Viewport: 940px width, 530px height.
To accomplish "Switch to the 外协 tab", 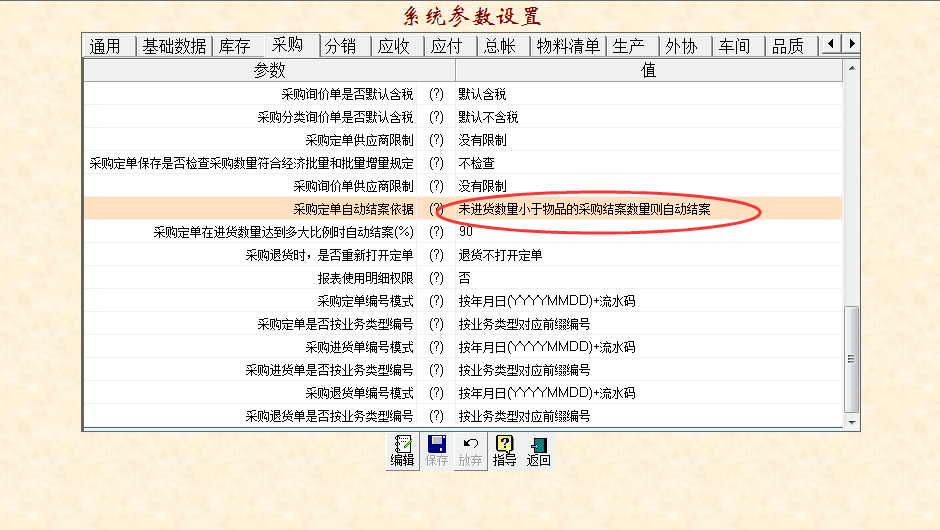I will tap(685, 46).
